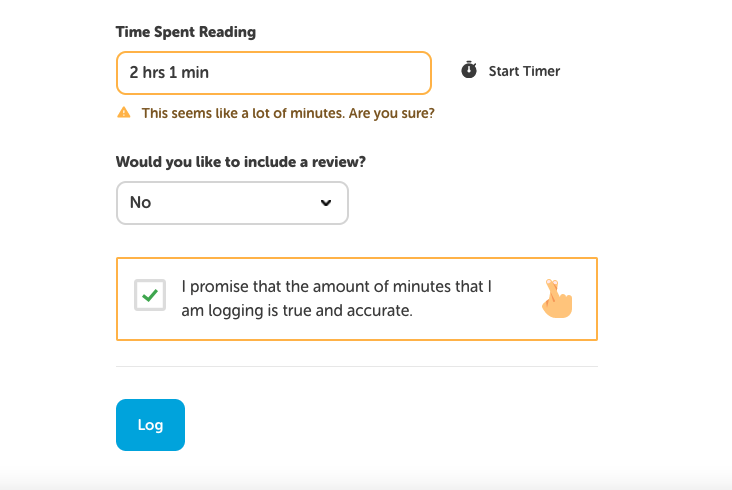Click the orange-bordered promise box's empty area
Image resolution: width=732 pixels, height=490 pixels.
(470, 325)
